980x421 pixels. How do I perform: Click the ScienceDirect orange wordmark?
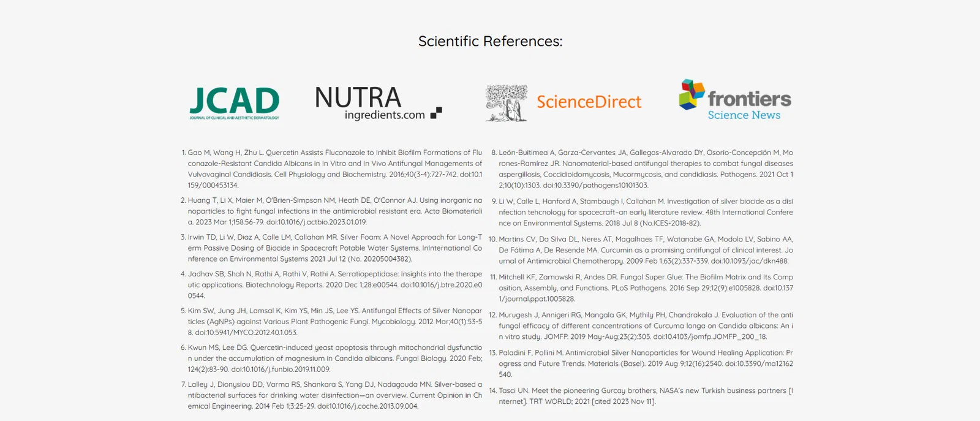(x=589, y=102)
